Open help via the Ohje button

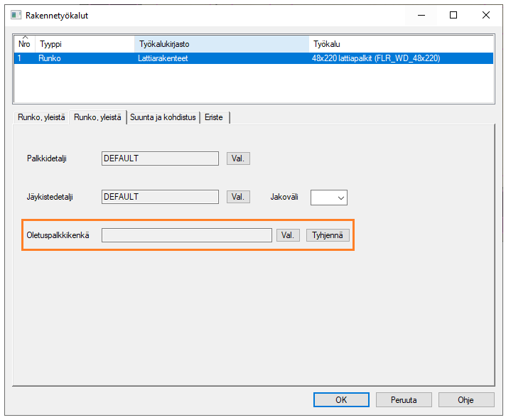tap(465, 400)
